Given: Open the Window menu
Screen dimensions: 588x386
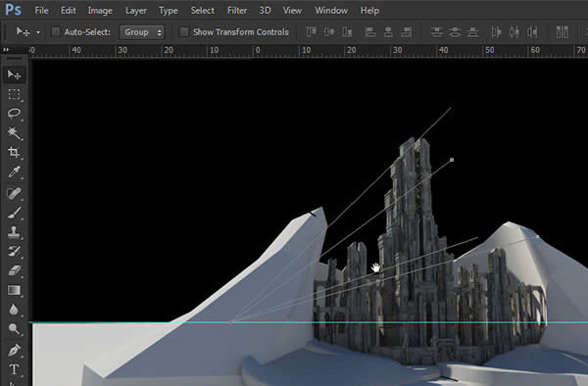Looking at the screenshot, I should pyautogui.click(x=331, y=11).
